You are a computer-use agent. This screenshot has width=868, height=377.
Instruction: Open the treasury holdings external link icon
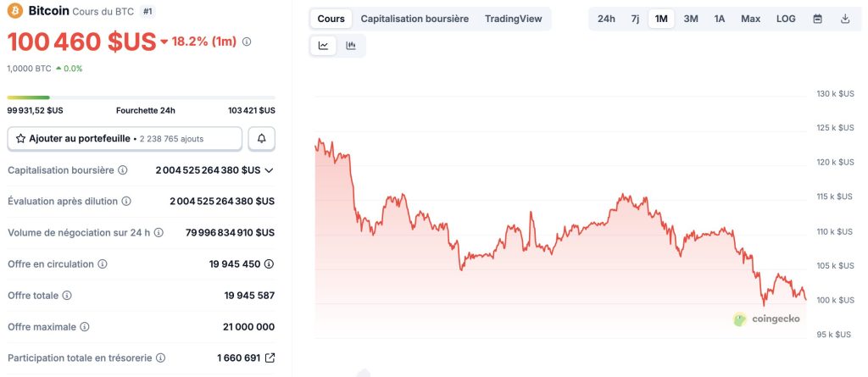pos(270,358)
